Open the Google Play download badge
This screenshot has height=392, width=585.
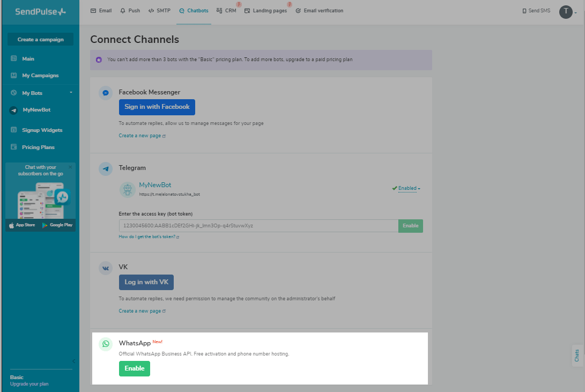57,225
